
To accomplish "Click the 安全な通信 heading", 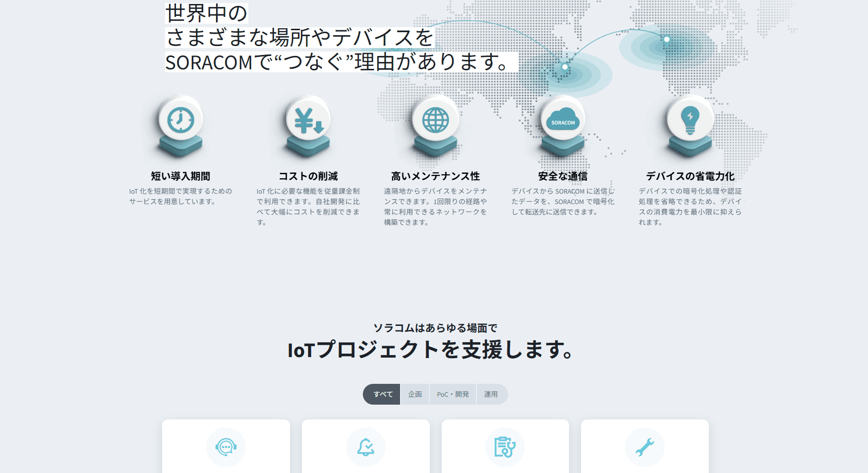I will tap(563, 176).
